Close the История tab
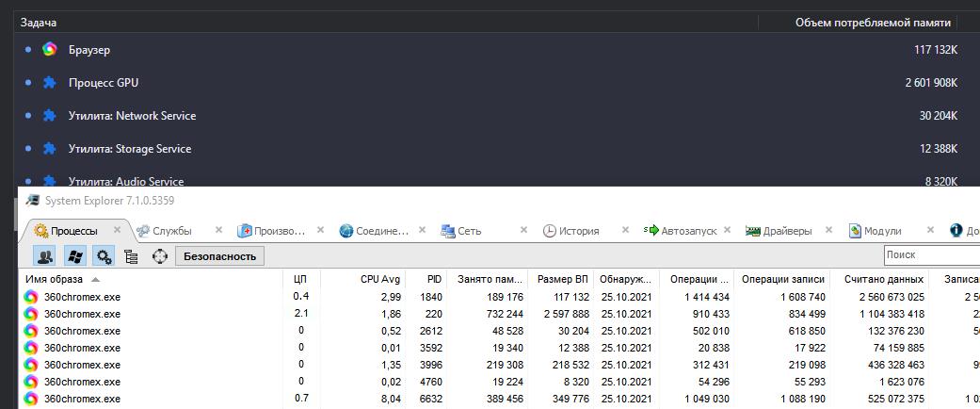 pyautogui.click(x=625, y=230)
